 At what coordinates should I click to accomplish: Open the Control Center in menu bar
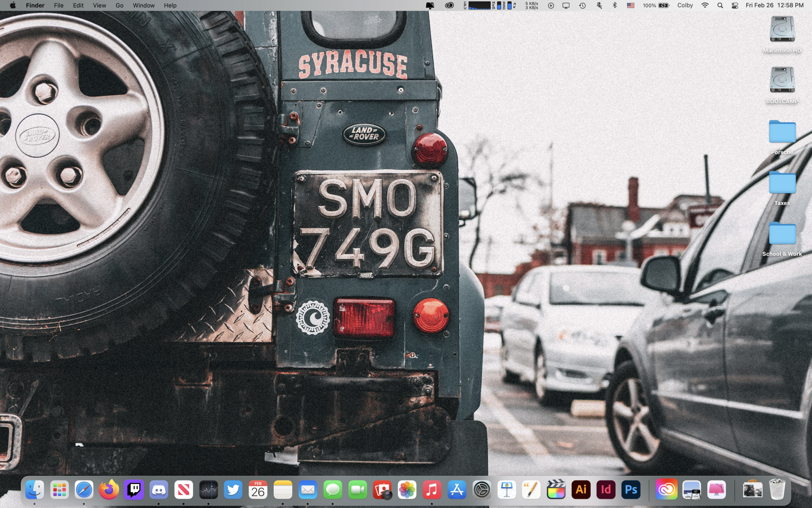(x=735, y=5)
